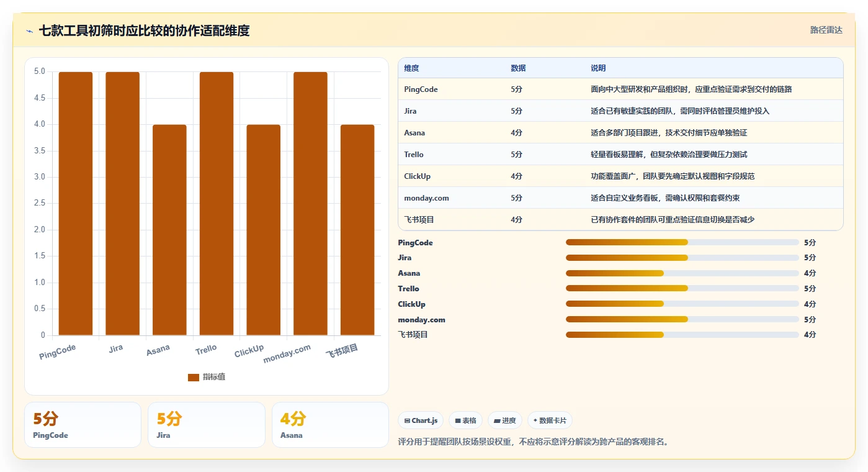Select the 数据卡片 chip
Screen dimensions: 868x472
point(550,420)
